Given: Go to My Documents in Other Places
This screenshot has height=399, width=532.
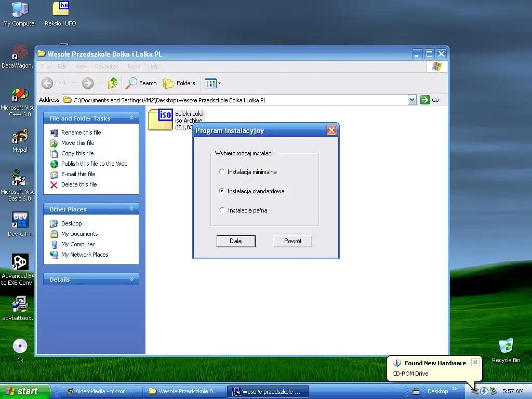Looking at the screenshot, I should [x=79, y=234].
